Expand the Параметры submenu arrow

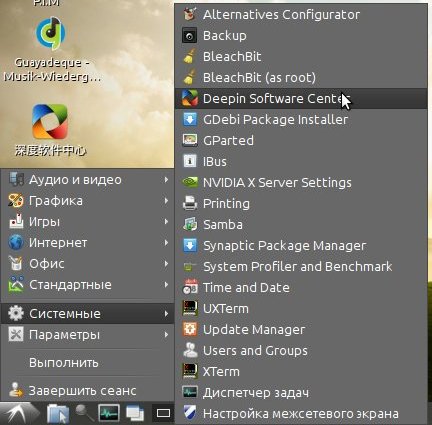(166, 335)
